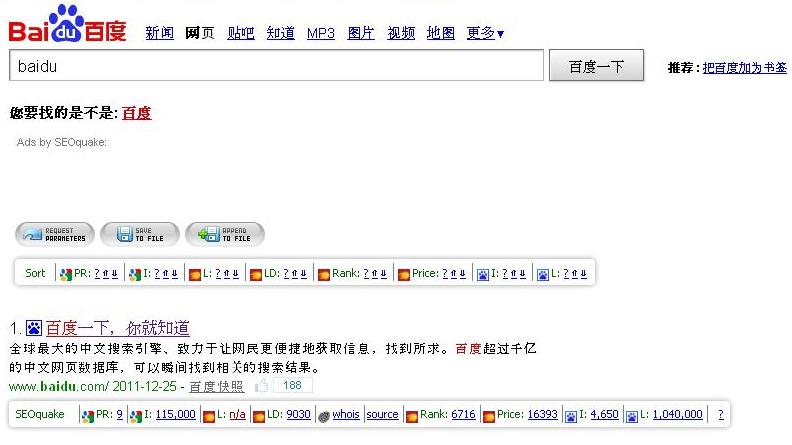Click the Request Parameters button
This screenshot has width=792, height=445.
coord(55,234)
